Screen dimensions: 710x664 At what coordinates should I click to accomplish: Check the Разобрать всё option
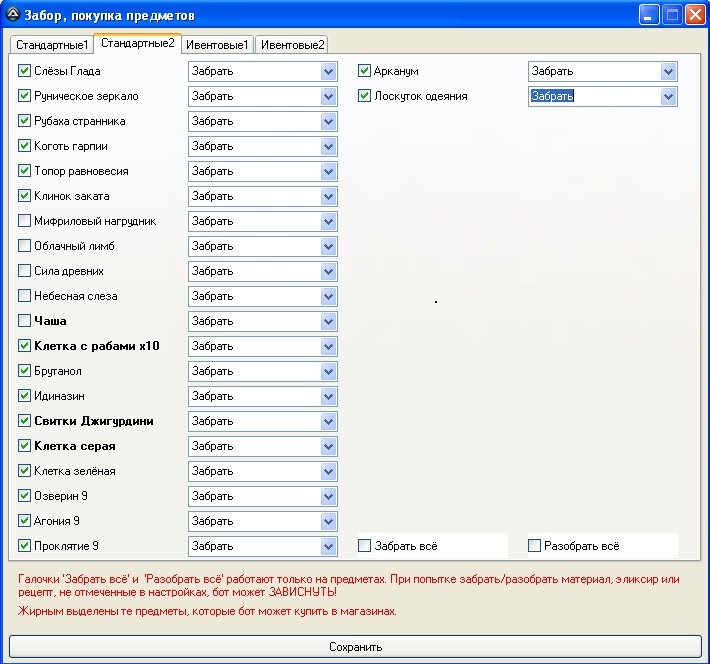pyautogui.click(x=535, y=546)
